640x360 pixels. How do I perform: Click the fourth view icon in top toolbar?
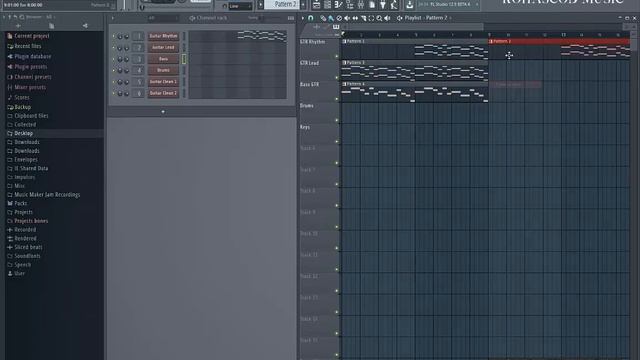coord(350,5)
